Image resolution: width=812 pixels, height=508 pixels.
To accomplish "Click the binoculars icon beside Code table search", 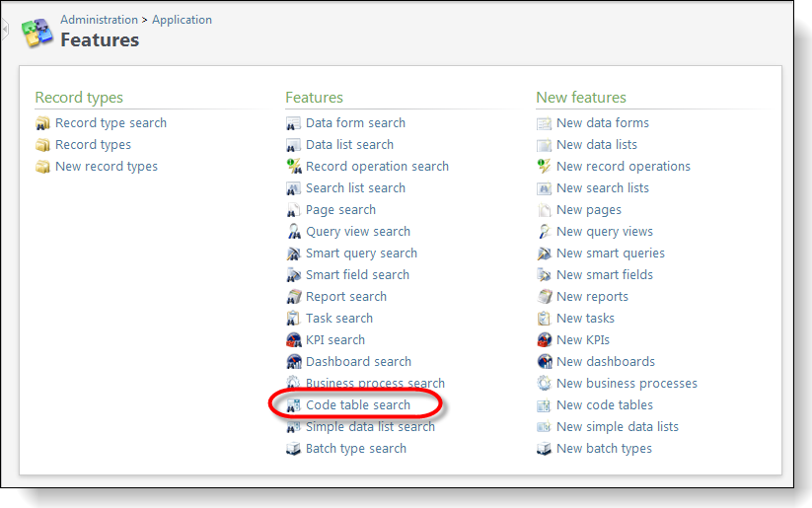I will click(293, 405).
